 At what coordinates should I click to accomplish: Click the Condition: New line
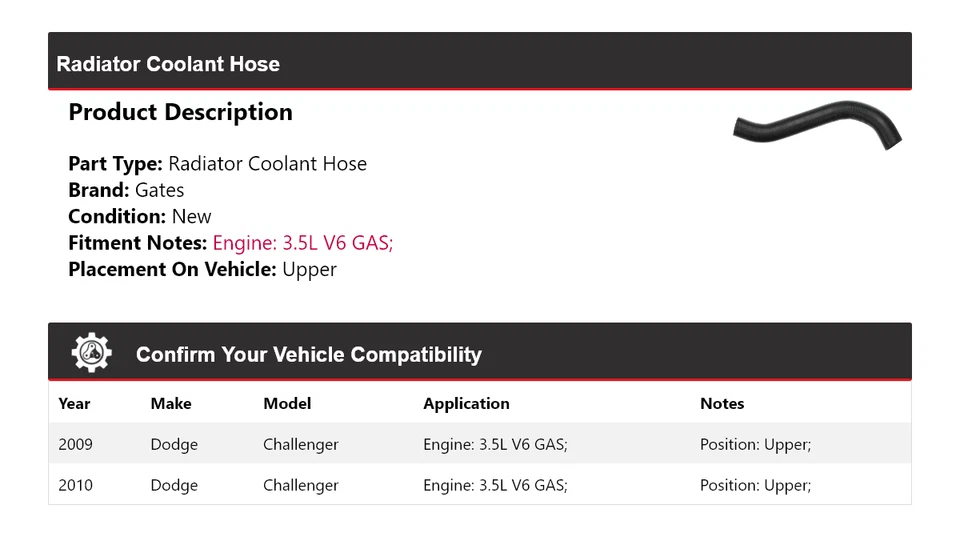click(x=140, y=217)
